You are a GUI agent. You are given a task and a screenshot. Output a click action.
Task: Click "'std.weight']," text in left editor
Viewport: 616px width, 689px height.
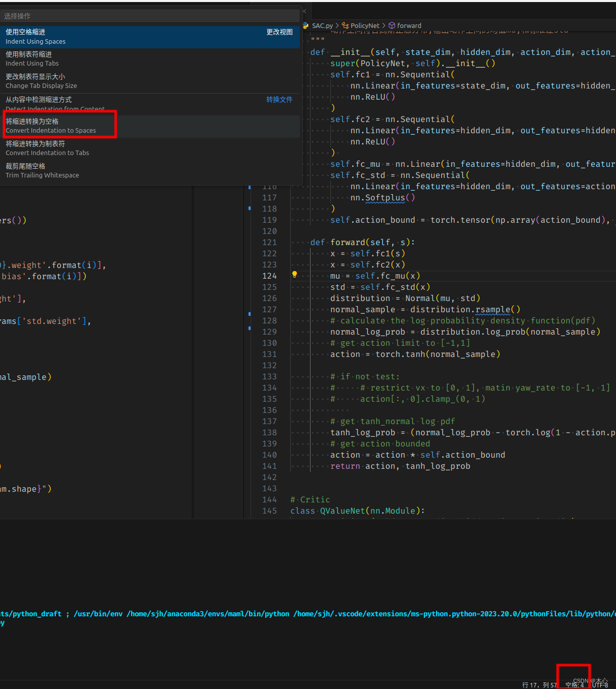56,321
